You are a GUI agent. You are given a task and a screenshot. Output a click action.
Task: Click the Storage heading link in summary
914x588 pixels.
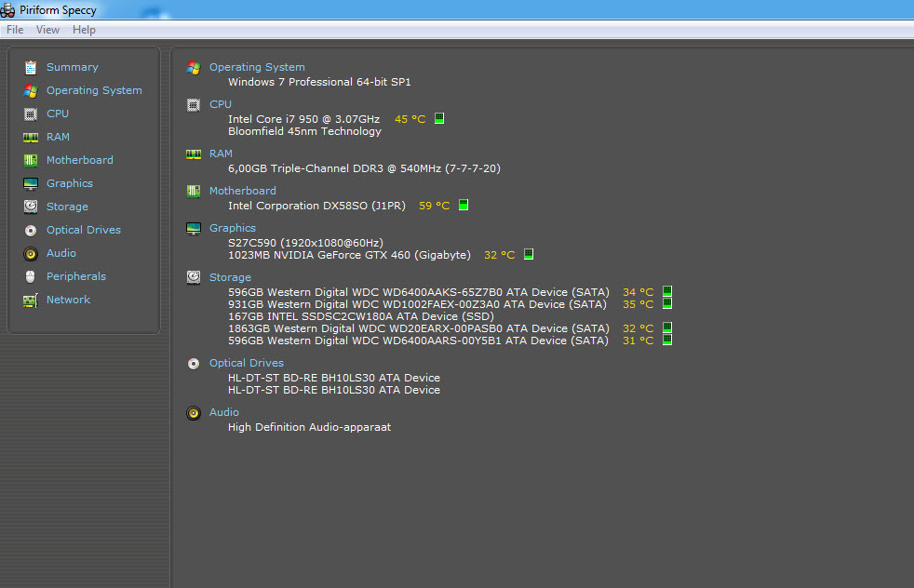pos(230,278)
